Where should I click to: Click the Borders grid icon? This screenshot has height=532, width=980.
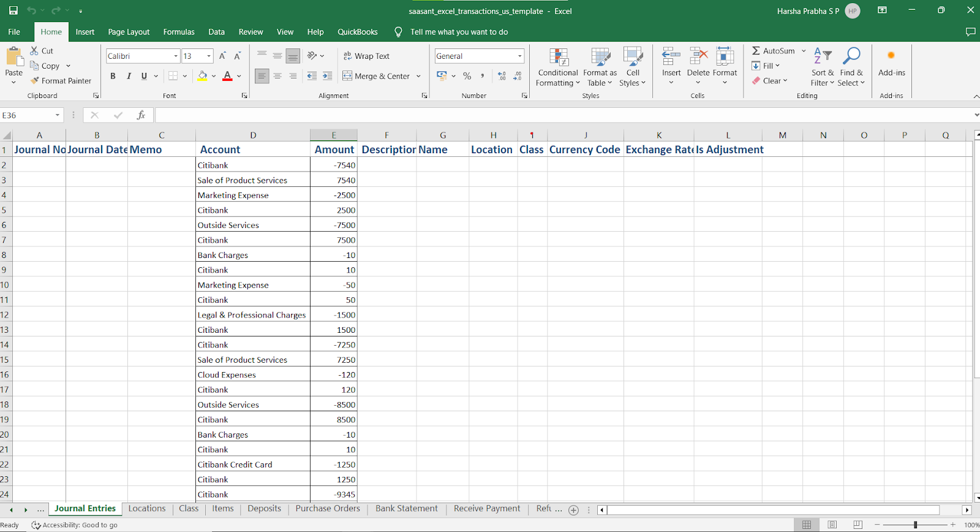click(x=173, y=76)
